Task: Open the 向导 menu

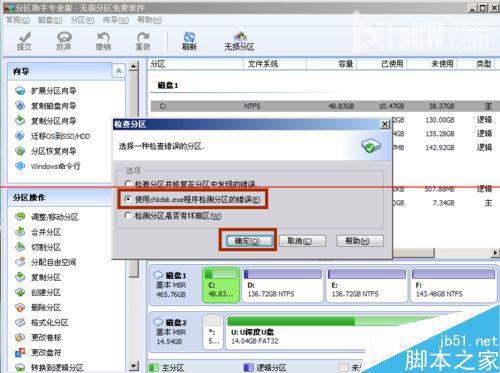Action: pyautogui.click(x=115, y=20)
